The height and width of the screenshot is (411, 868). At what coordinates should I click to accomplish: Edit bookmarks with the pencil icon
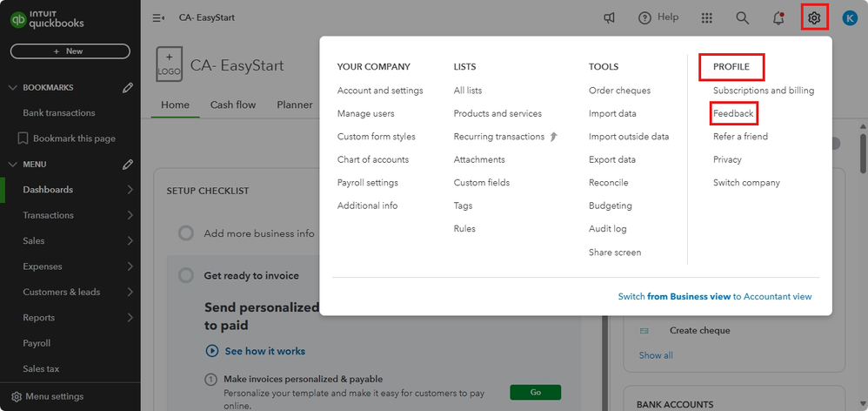pos(128,87)
